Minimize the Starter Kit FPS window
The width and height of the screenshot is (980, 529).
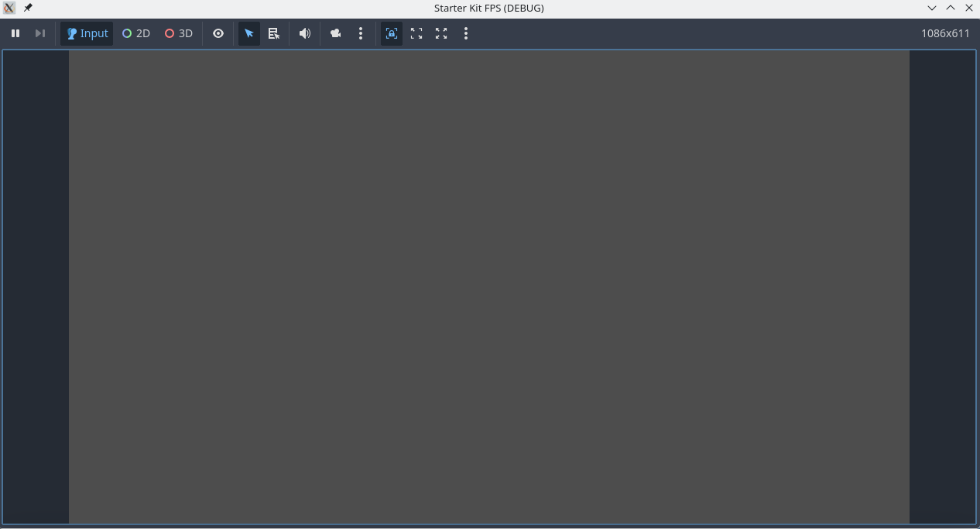tap(932, 8)
